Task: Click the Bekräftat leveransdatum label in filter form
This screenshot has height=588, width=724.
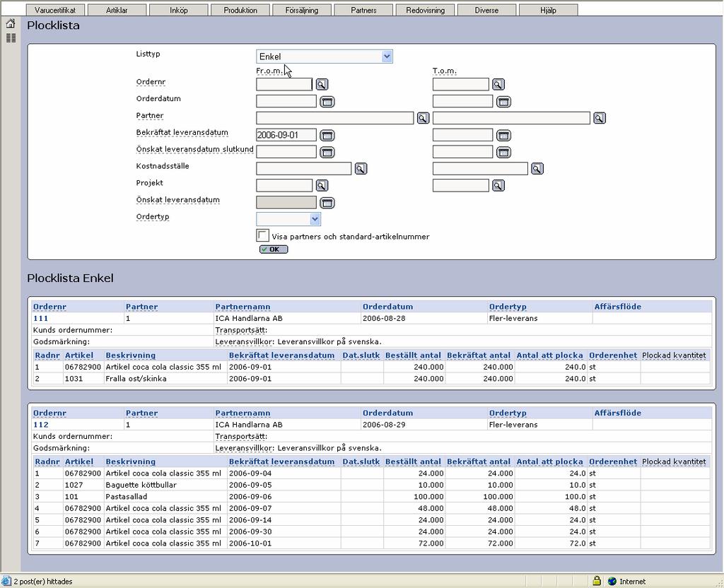Action: pyautogui.click(x=182, y=133)
